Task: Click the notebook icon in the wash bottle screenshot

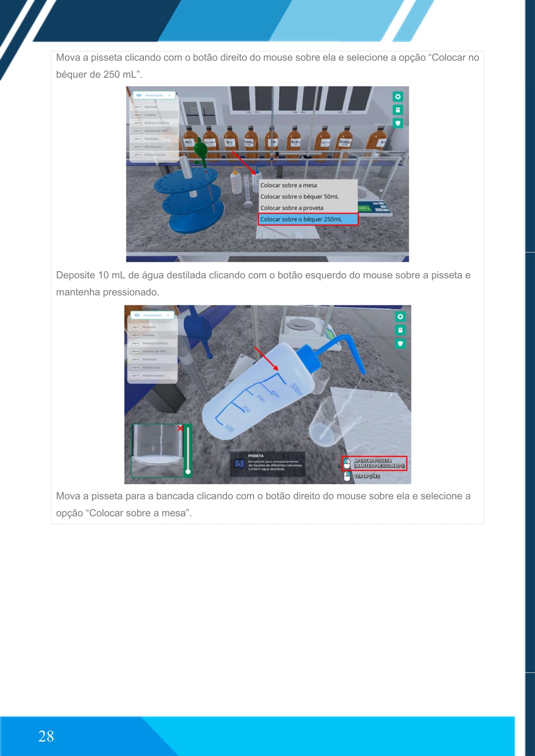Action: 400,330
